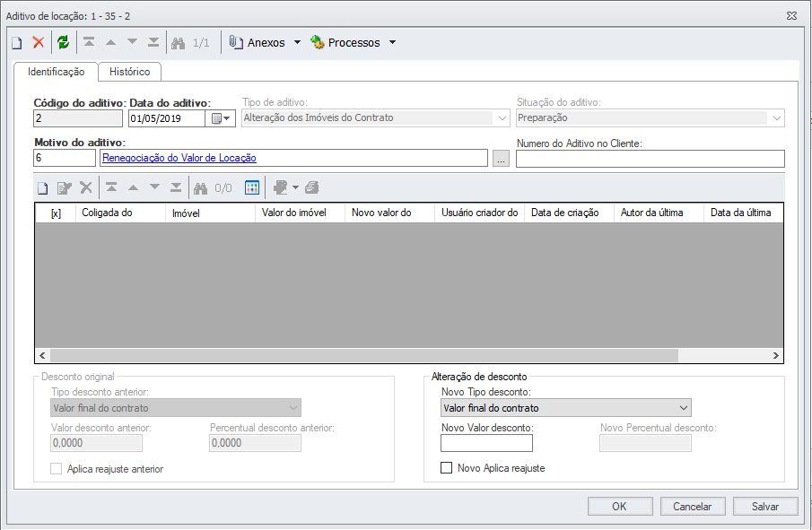Click the green refresh arrows icon
The width and height of the screenshot is (812, 530).
pyautogui.click(x=63, y=42)
